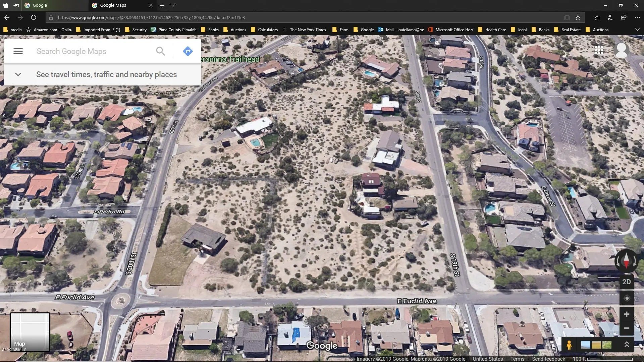
Task: Click the search magnifier icon
Action: point(160,51)
